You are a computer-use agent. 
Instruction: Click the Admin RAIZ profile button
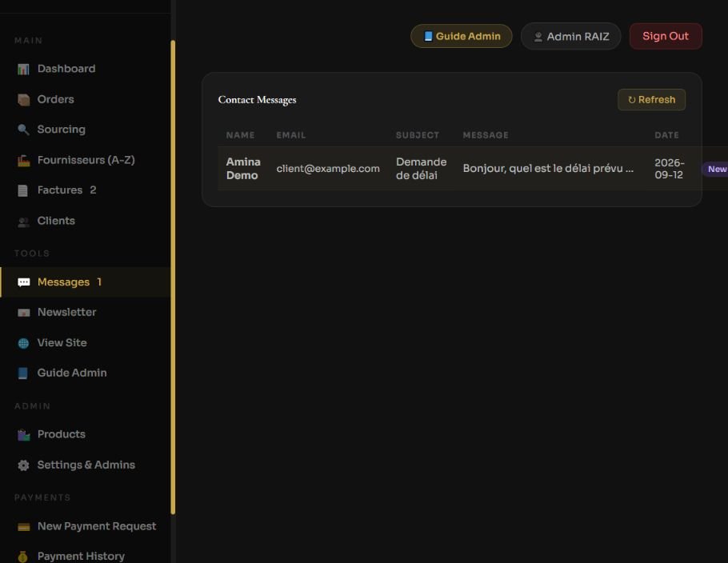pos(570,36)
